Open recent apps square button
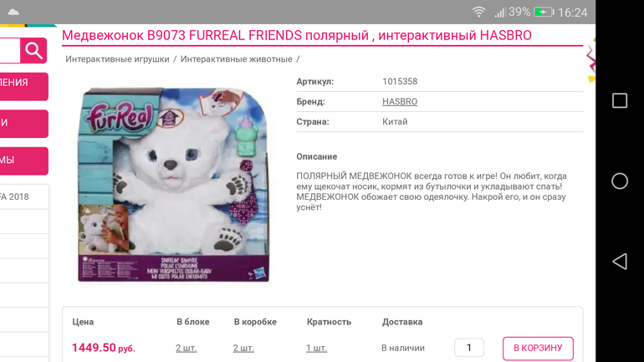The height and width of the screenshot is (362, 644). [x=620, y=100]
